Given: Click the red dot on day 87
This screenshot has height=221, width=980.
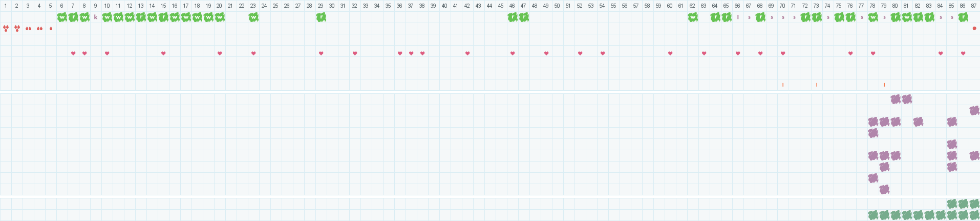Looking at the screenshot, I should click(974, 29).
